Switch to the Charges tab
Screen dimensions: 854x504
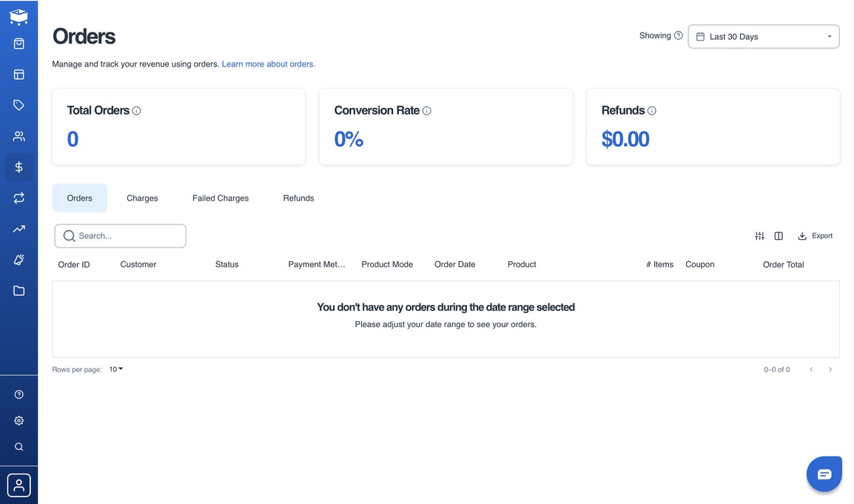(x=142, y=198)
